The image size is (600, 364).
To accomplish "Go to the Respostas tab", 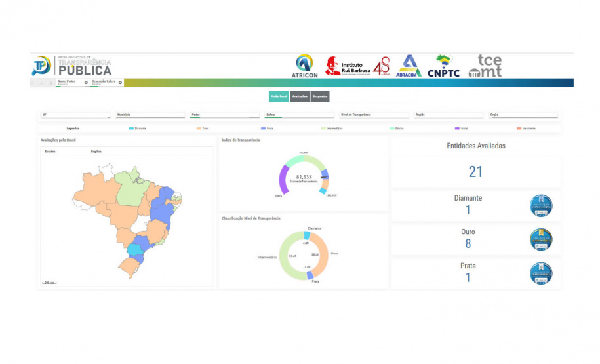I will tap(320, 96).
